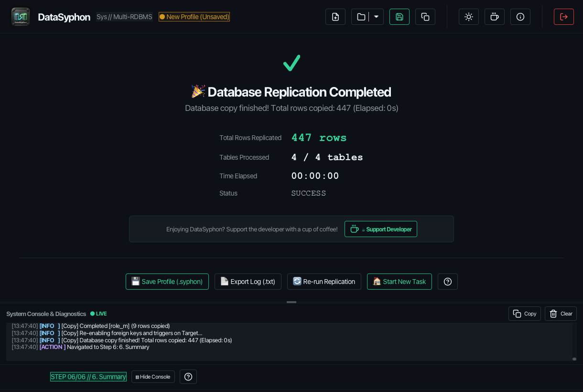
Task: Click the duplicate profile icon in the toolbar
Action: (x=425, y=17)
